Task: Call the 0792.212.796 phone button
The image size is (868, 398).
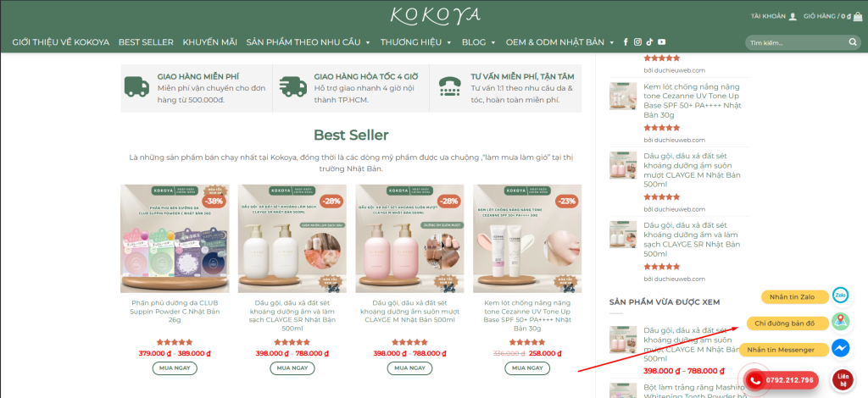Action: coord(782,380)
